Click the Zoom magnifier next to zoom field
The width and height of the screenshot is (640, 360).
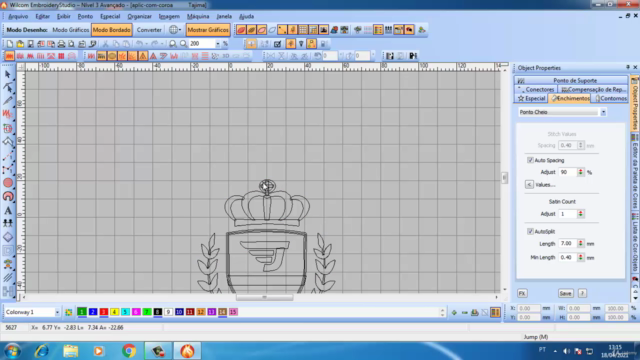tap(183, 44)
